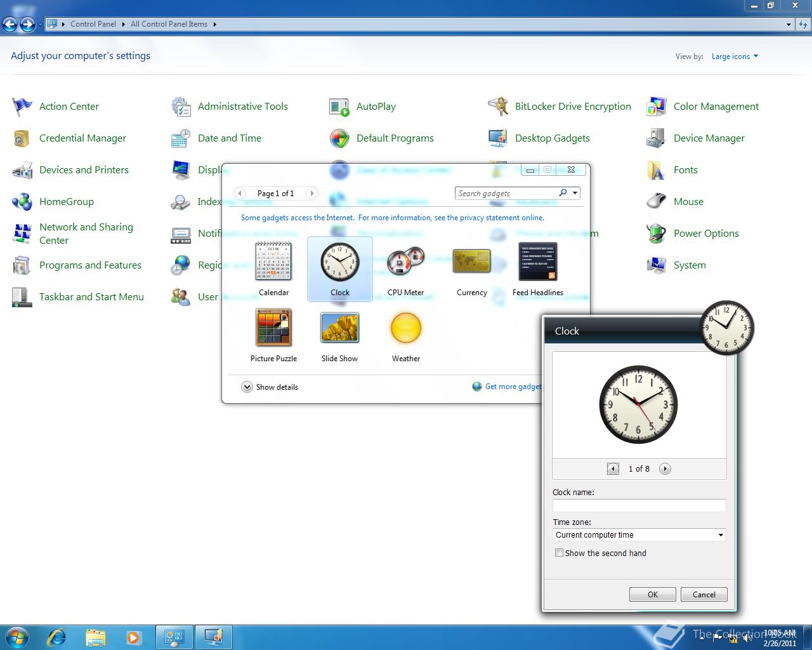Open Programs and Features icon
The image size is (812, 650).
pos(22,265)
